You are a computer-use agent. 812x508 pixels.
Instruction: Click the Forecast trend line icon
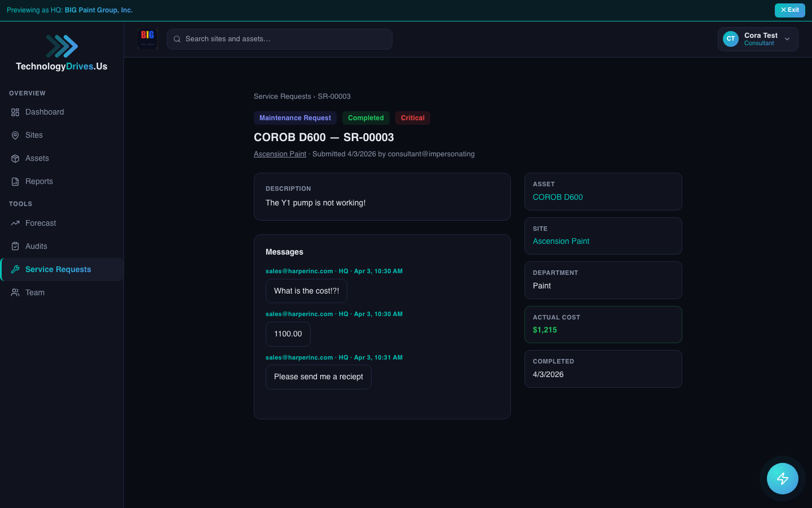pyautogui.click(x=15, y=224)
